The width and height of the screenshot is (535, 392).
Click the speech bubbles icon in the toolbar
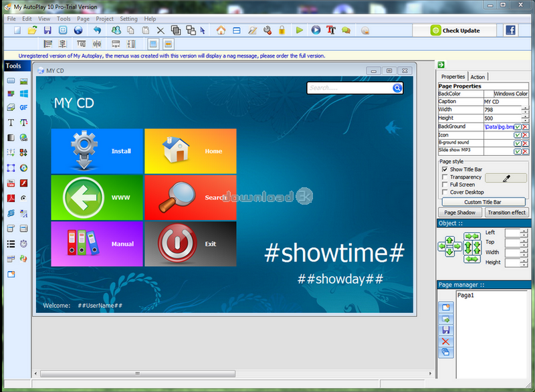coord(346,30)
